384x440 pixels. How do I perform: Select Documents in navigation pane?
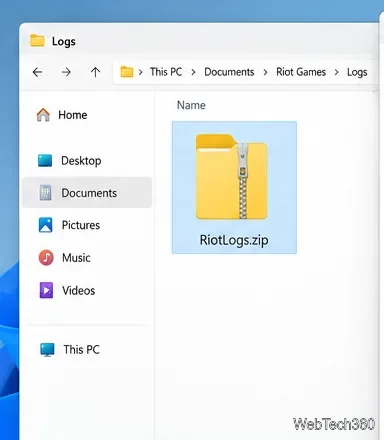pyautogui.click(x=87, y=193)
